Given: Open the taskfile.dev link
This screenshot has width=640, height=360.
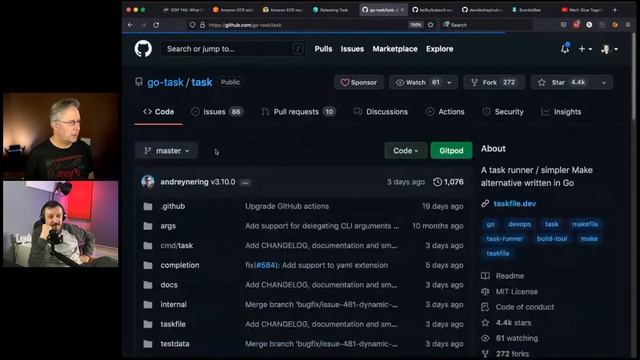Looking at the screenshot, I should (515, 203).
